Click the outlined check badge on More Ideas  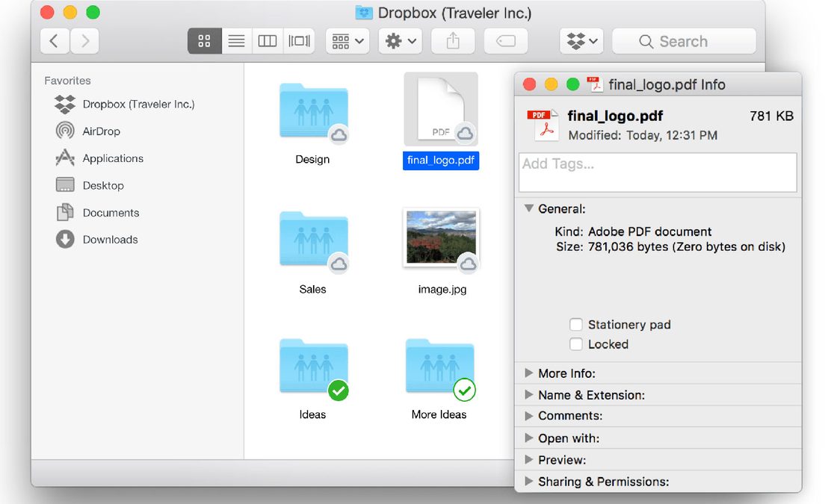[x=464, y=391]
